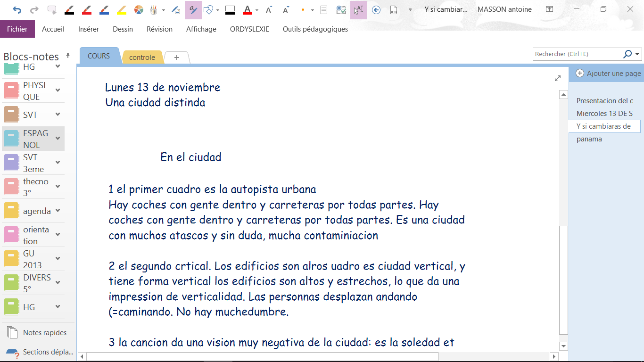Viewport: 644px width, 362px height.
Task: Toggle the select text cursor tool
Action: [359, 10]
